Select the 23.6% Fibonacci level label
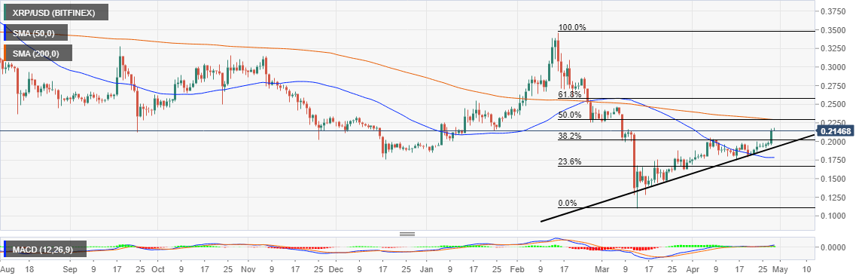Viewport: 868px width, 279px height. tap(570, 162)
